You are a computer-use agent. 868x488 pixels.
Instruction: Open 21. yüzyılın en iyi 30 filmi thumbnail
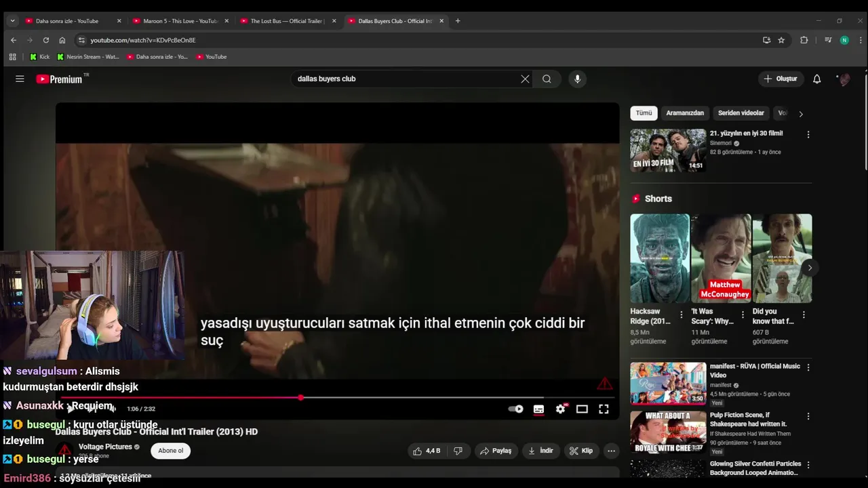click(x=668, y=150)
